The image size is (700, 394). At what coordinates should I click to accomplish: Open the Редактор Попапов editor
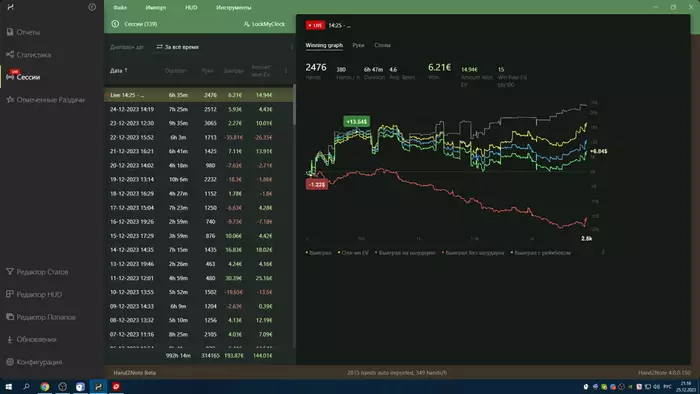41,317
